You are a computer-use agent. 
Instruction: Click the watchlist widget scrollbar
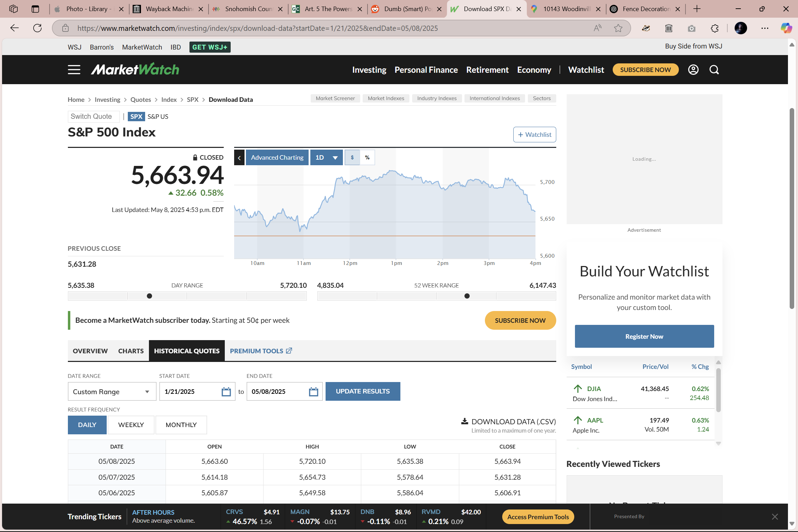(718, 390)
